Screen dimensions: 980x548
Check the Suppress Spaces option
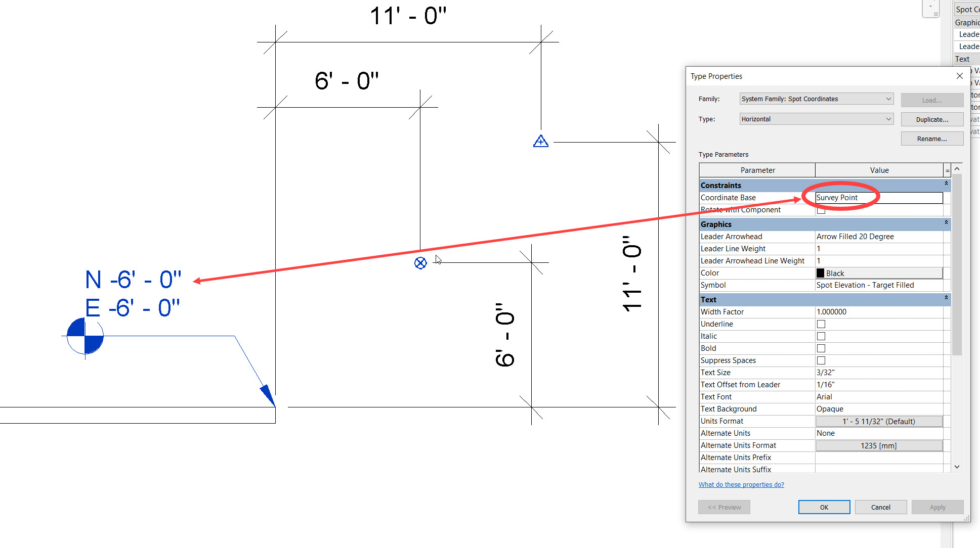click(x=821, y=360)
